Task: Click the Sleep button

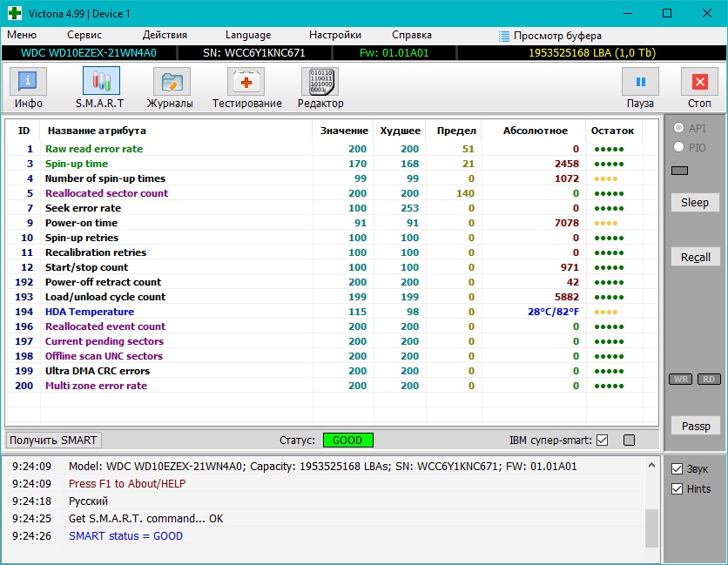Action: tap(695, 202)
